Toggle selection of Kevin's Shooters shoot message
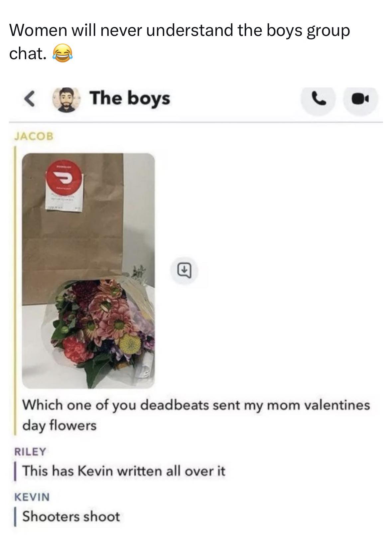Viewport: 392px width, 540px height. [71, 517]
